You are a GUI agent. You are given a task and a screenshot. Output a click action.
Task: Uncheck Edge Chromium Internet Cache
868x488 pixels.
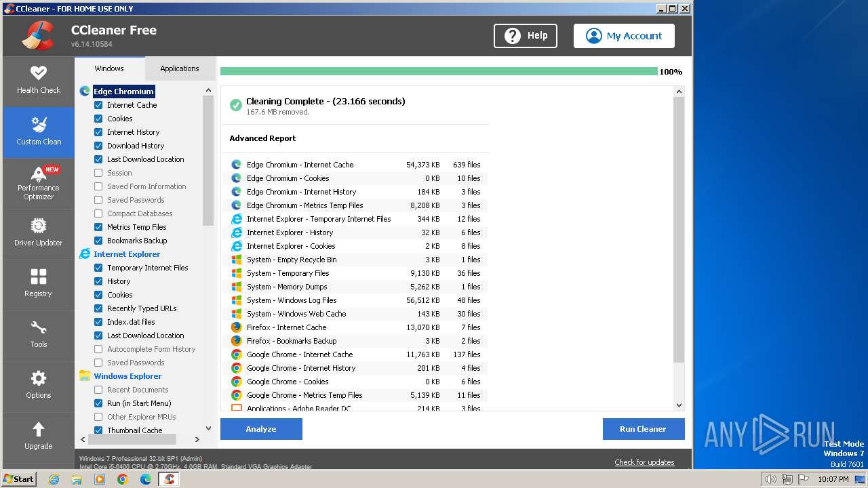[98, 105]
